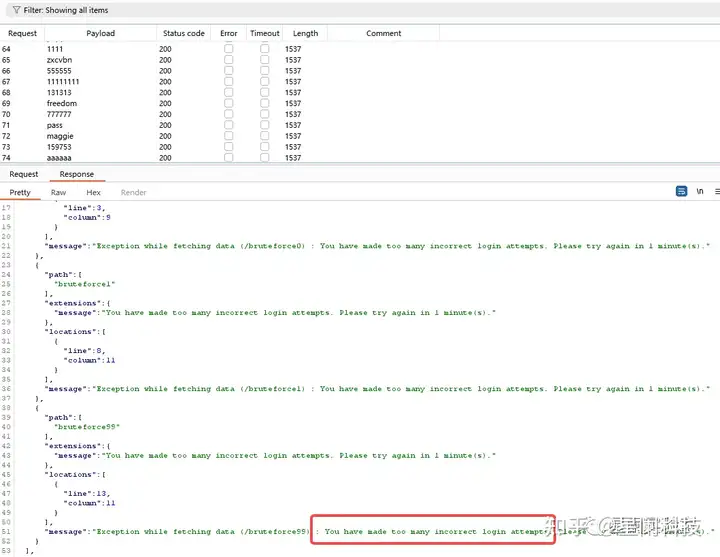Click "locations" key on response line 45

[x=70, y=474]
